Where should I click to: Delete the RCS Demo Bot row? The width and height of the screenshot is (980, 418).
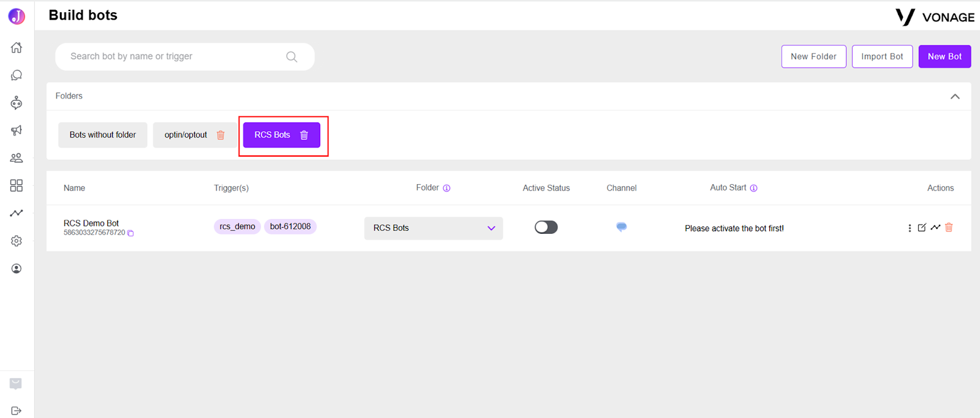coord(949,227)
